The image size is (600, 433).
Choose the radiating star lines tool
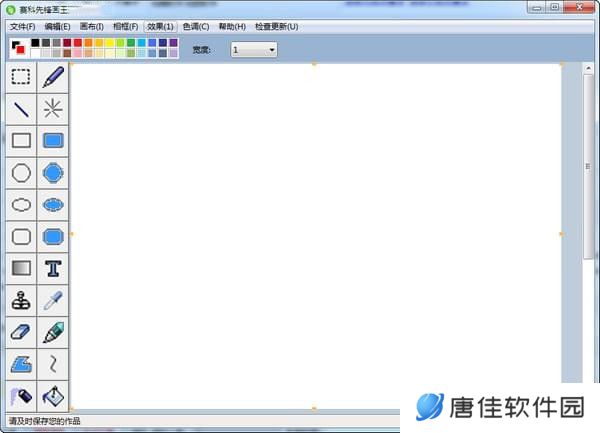tap(53, 109)
